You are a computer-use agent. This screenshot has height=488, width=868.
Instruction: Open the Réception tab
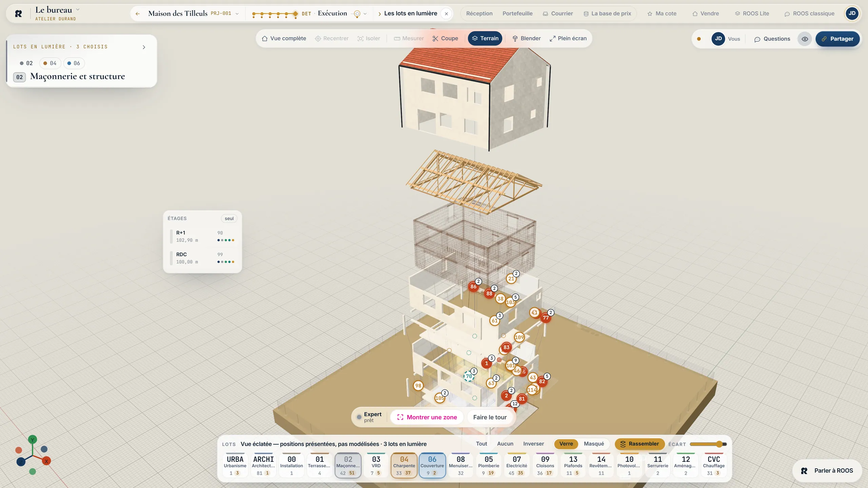click(479, 14)
